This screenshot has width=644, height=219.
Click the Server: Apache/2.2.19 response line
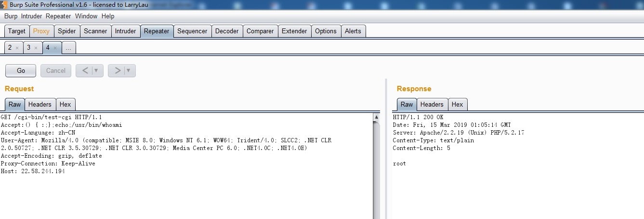pos(459,133)
